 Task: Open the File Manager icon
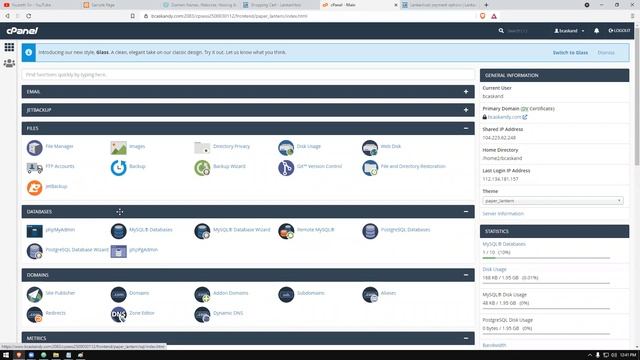35,148
